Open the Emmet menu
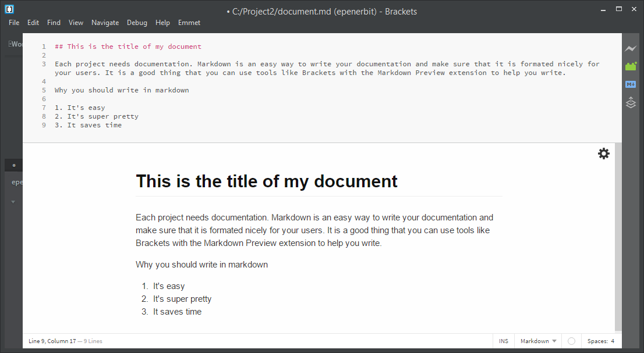Viewport: 644px width, 353px height. [x=189, y=22]
